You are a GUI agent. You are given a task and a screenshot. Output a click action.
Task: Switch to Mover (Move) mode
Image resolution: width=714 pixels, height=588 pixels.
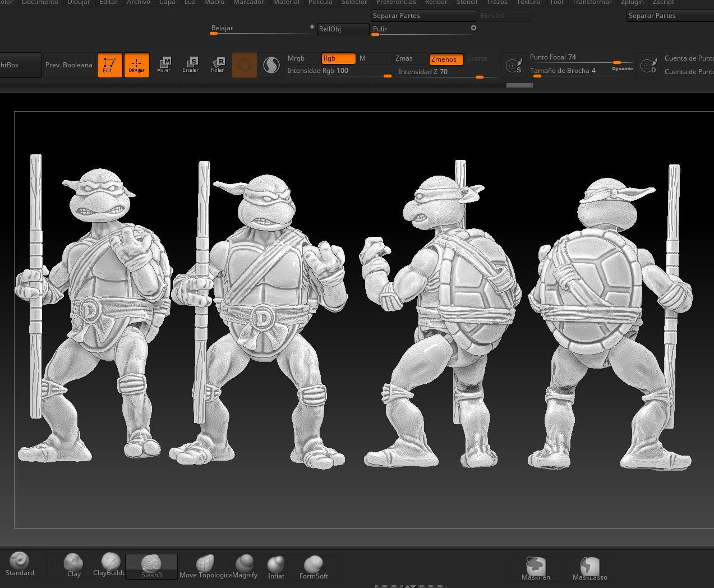(x=164, y=65)
